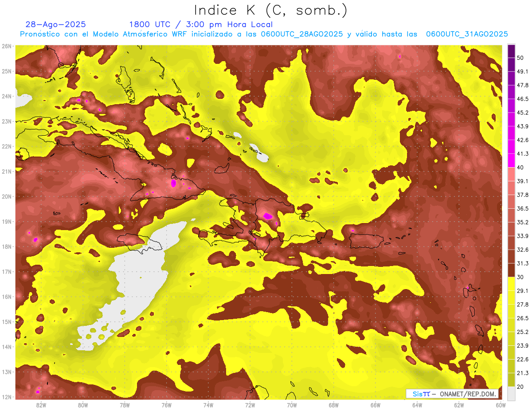The width and height of the screenshot is (532, 411).
Task: Click the "41.3" colorbar value
Action: pos(523,154)
